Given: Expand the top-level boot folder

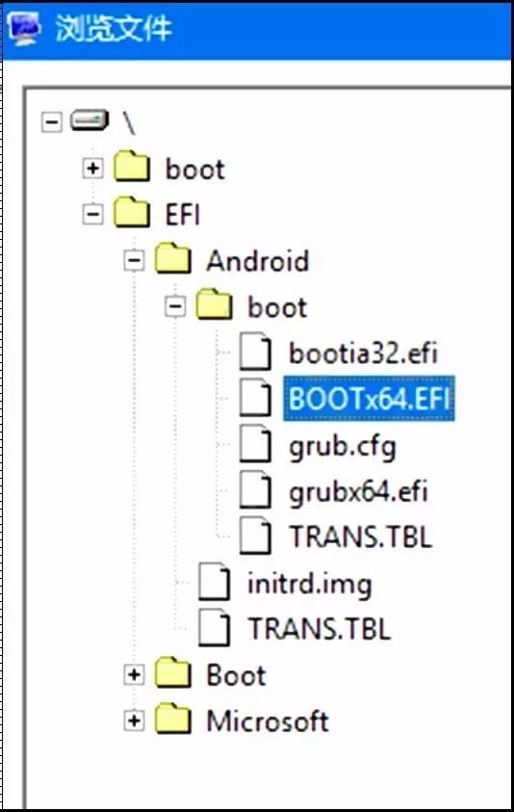Looking at the screenshot, I should [x=93, y=169].
